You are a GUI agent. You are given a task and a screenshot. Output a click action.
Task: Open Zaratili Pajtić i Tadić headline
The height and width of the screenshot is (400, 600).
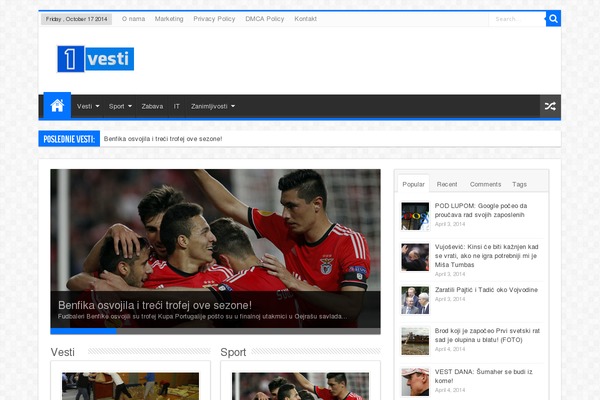(x=486, y=290)
